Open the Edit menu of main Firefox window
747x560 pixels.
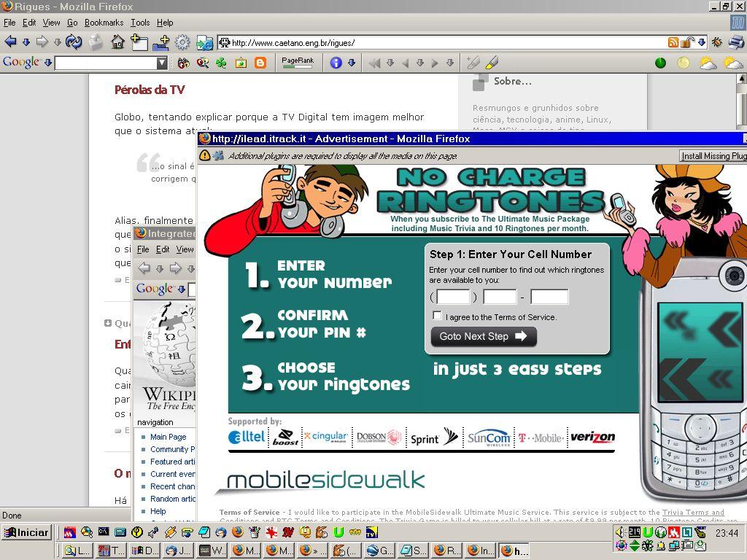coord(29,23)
